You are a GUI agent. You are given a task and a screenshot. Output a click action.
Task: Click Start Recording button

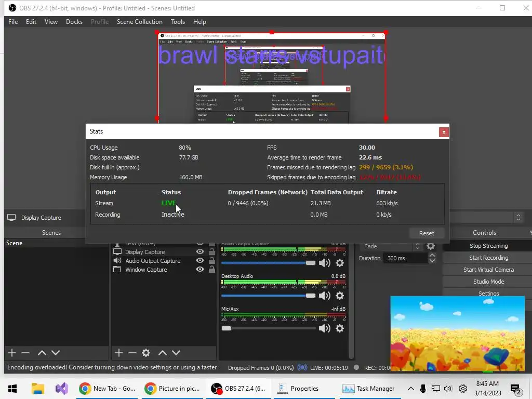click(x=488, y=258)
